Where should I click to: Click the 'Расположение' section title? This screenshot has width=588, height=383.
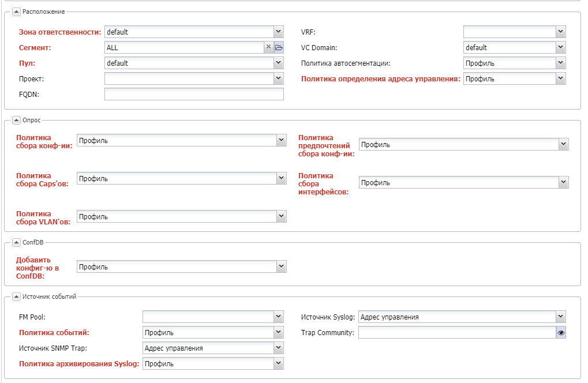pyautogui.click(x=43, y=12)
